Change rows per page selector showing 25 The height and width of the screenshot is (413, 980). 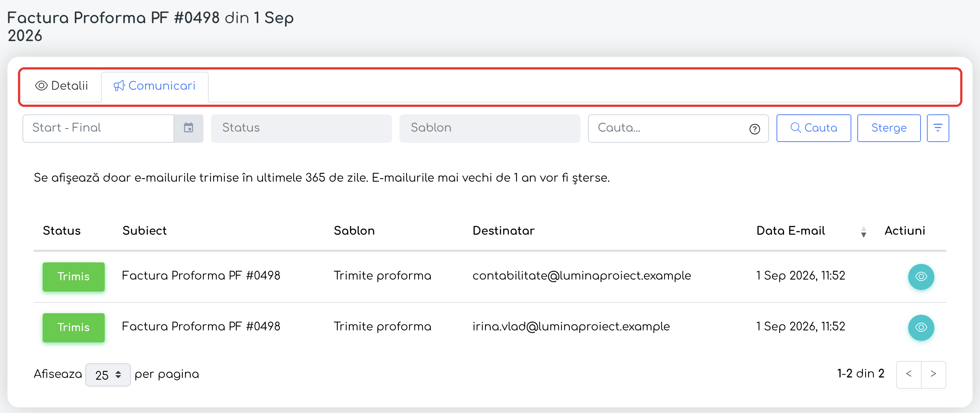point(108,375)
